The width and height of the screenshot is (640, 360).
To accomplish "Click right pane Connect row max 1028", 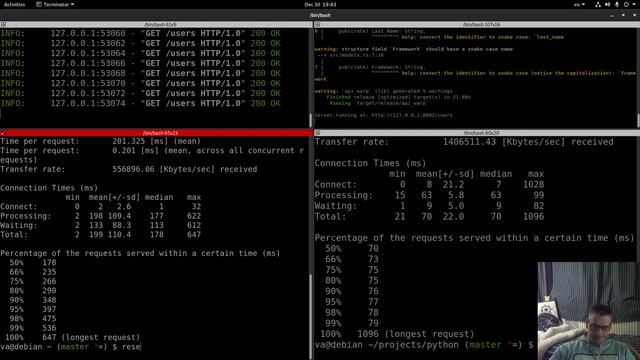I will tap(533, 184).
